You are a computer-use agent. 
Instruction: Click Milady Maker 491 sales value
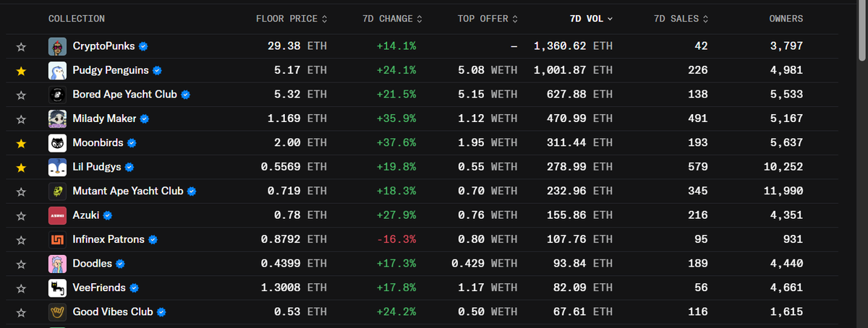tap(699, 118)
